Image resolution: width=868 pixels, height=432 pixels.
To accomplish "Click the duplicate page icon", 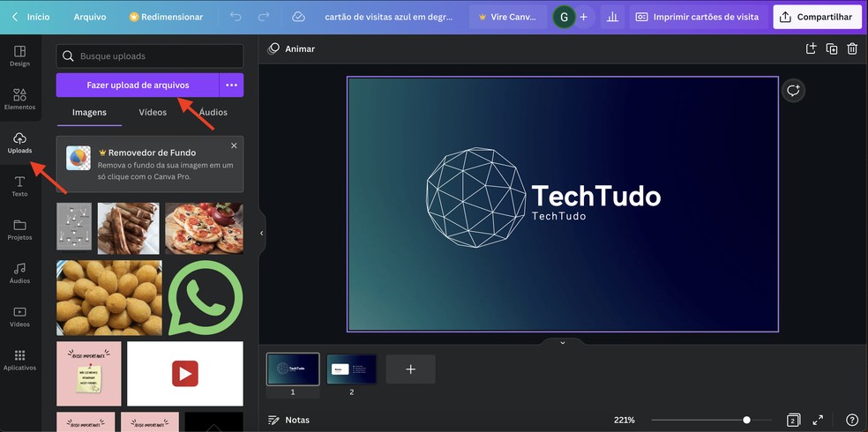I will pyautogui.click(x=832, y=48).
